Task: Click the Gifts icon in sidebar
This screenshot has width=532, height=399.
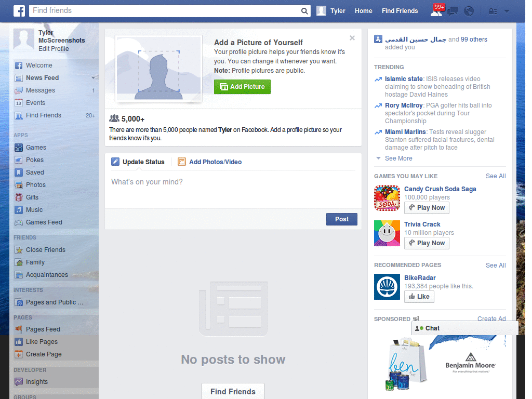Action: point(19,197)
